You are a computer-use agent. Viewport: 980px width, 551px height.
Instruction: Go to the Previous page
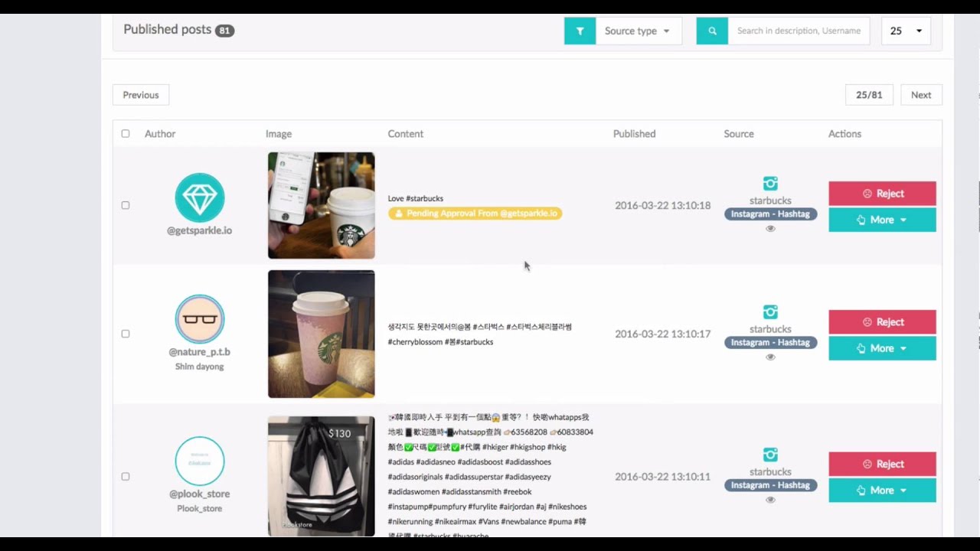(x=141, y=95)
